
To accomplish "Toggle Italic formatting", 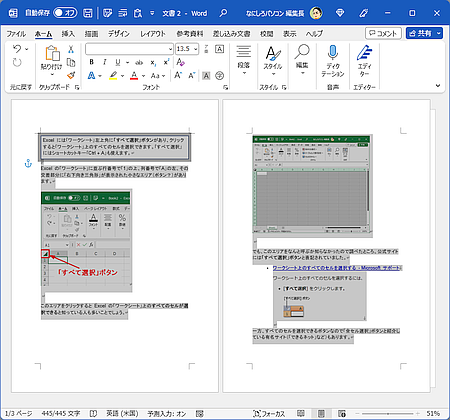I will pos(105,62).
